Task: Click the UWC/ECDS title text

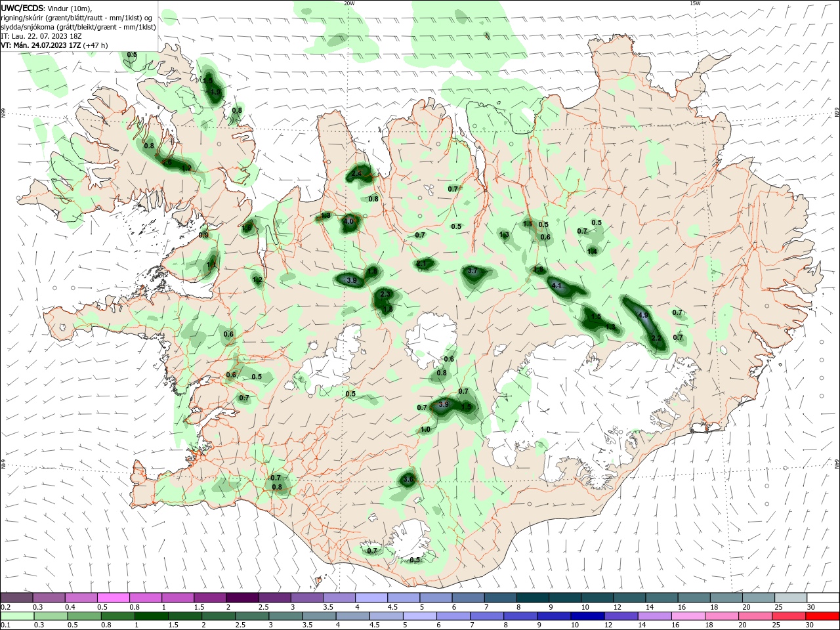Action: (23, 8)
